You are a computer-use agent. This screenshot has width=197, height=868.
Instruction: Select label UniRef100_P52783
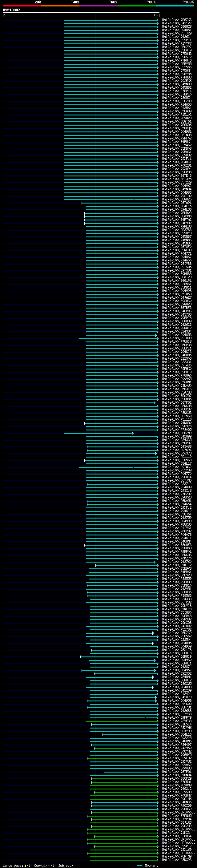(177, 230)
